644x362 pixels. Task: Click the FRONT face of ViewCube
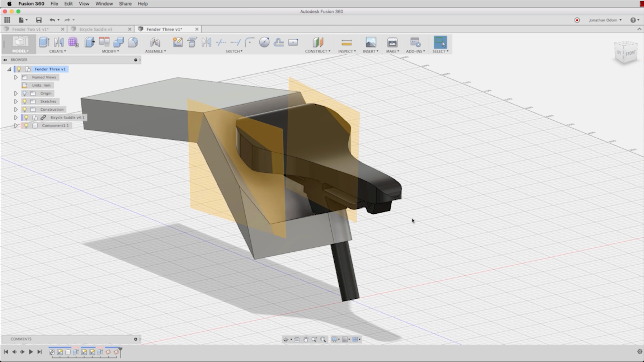click(x=630, y=53)
